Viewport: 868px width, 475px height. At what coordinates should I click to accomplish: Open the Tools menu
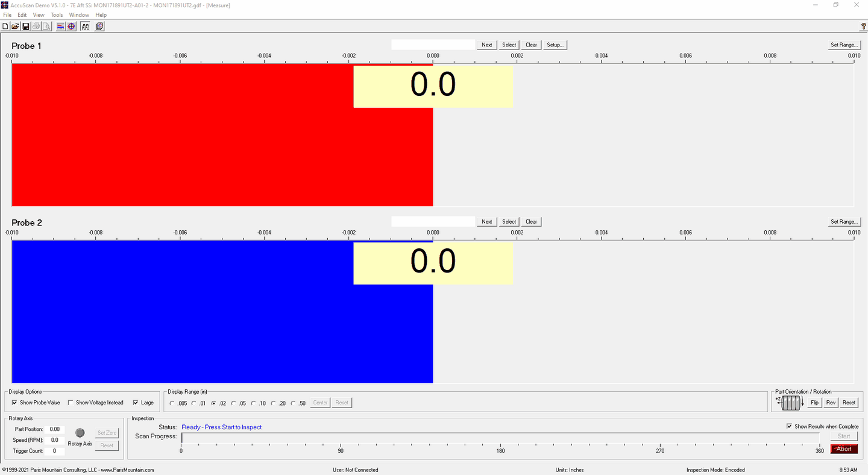tap(57, 15)
